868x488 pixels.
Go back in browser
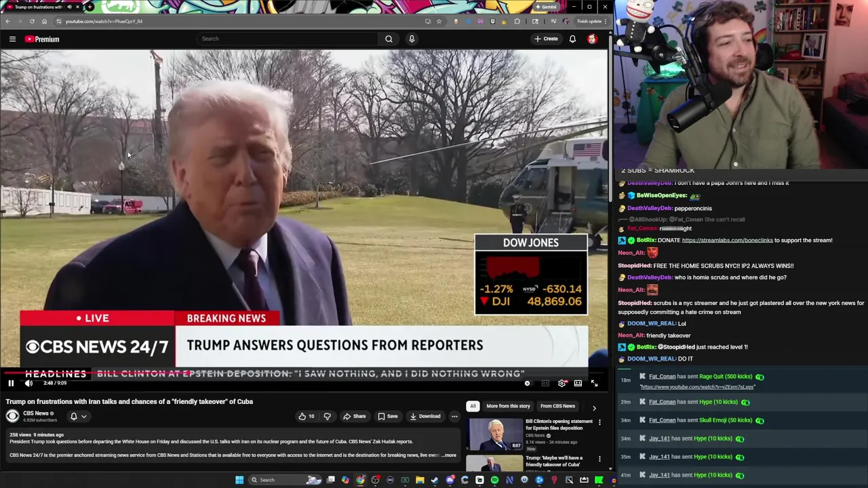[7, 21]
